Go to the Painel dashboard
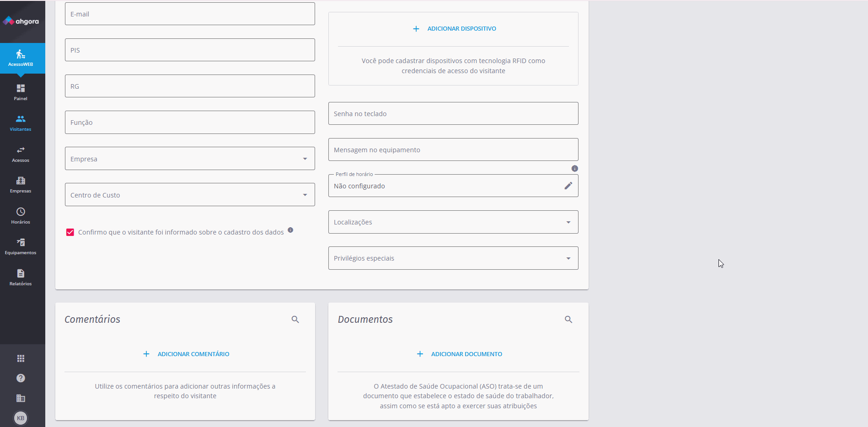Viewport: 868px width, 427px height. point(21,92)
